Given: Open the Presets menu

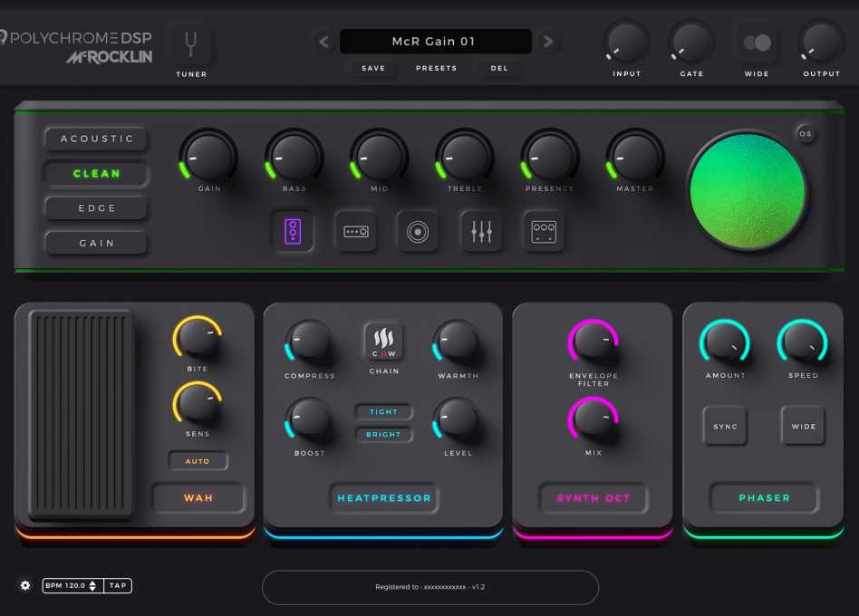Looking at the screenshot, I should [x=436, y=68].
